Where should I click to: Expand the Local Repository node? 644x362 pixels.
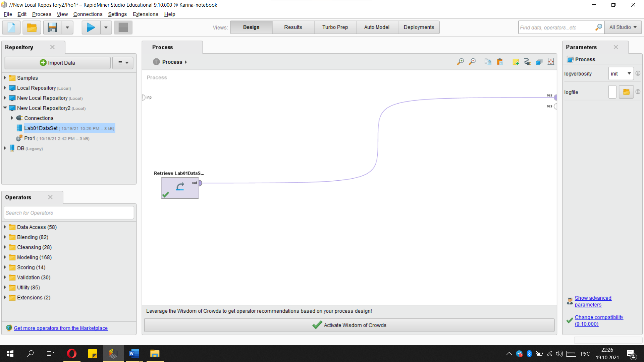click(x=5, y=88)
